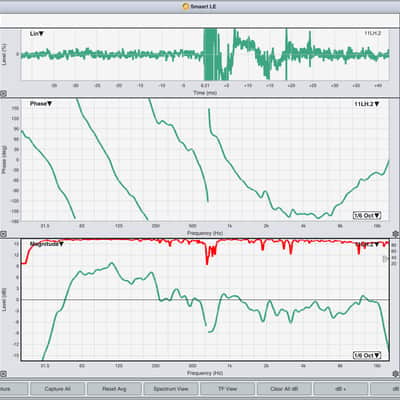Open the 11LH.2 trace selector in Phase plot

click(367, 104)
